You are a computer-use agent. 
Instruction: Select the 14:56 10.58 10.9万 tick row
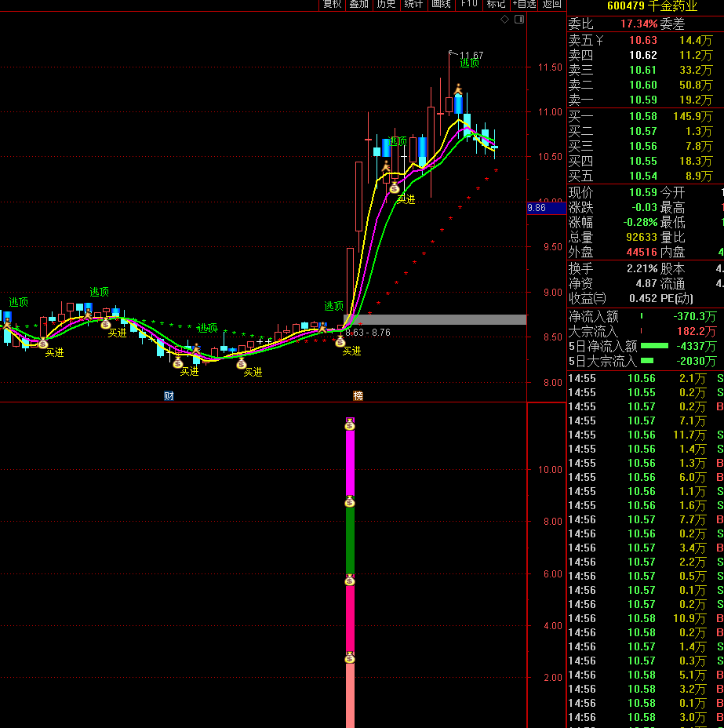(646, 618)
